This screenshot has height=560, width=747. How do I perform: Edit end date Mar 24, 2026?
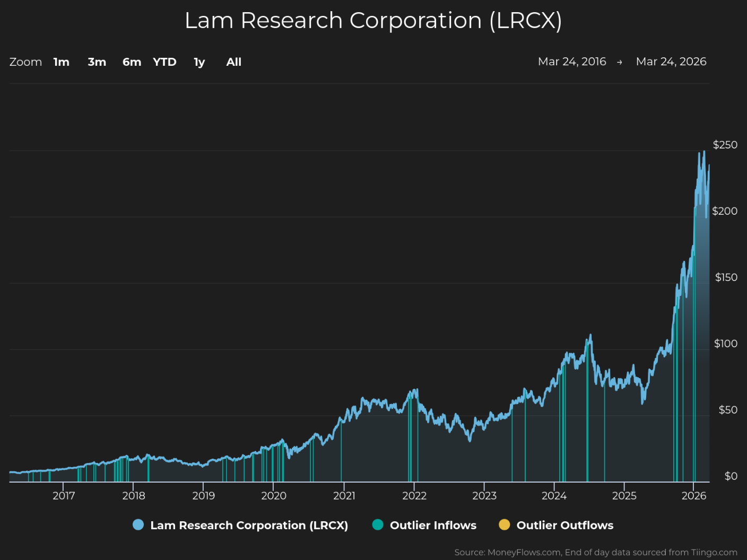coord(671,62)
